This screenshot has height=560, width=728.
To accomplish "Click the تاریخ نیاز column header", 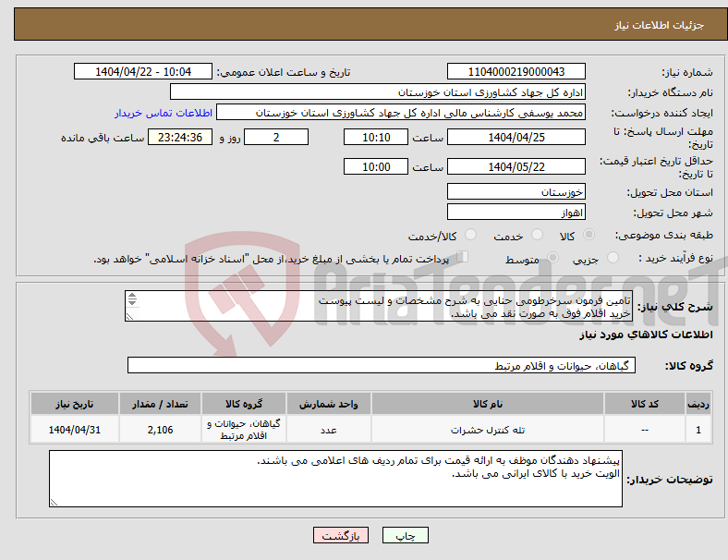I will coord(74,404).
